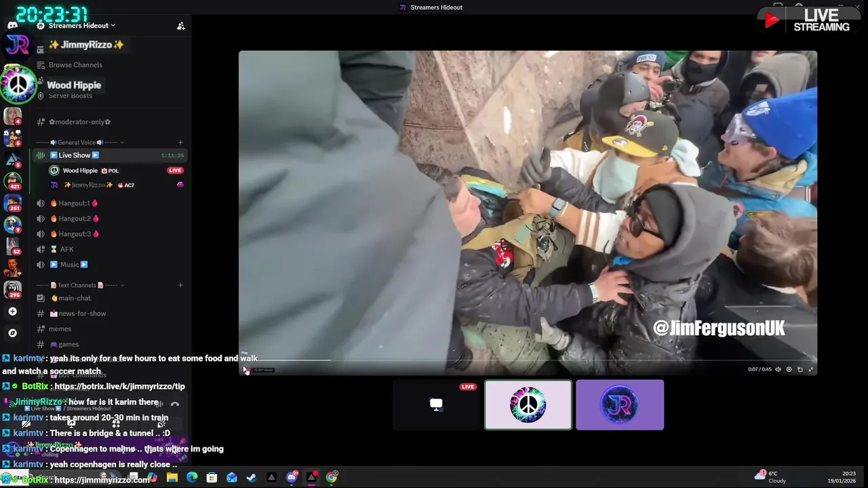Add a channel to General Voice
Viewport: 868px width, 488px height.
180,142
